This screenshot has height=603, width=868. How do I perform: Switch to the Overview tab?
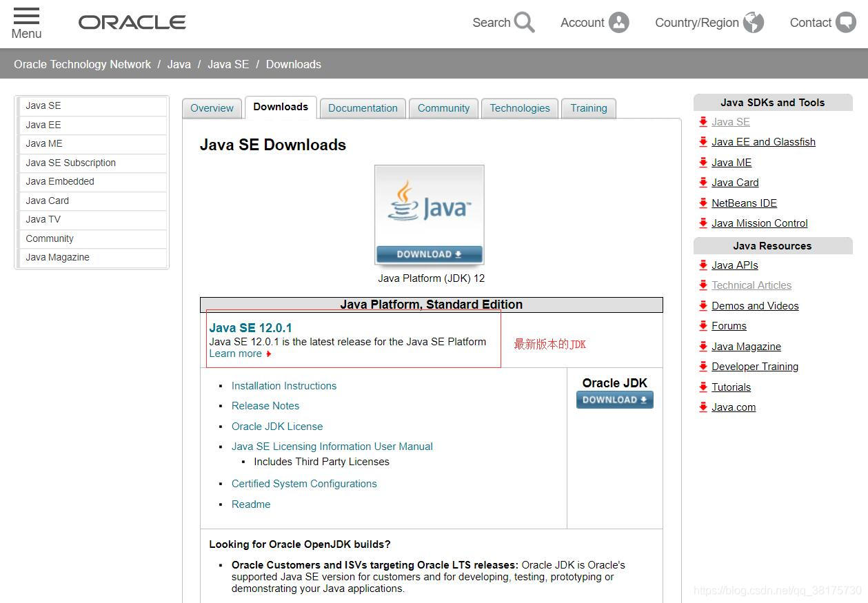(x=212, y=108)
